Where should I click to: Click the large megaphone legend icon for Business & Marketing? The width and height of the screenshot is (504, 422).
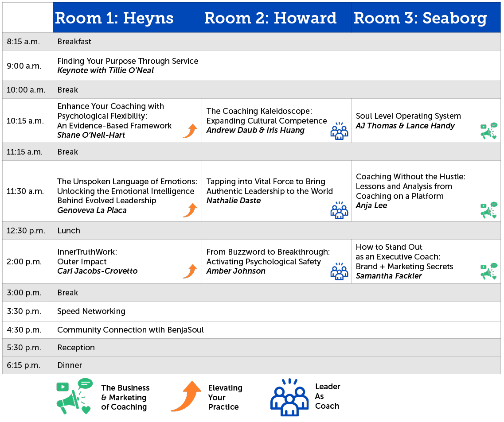tap(74, 396)
